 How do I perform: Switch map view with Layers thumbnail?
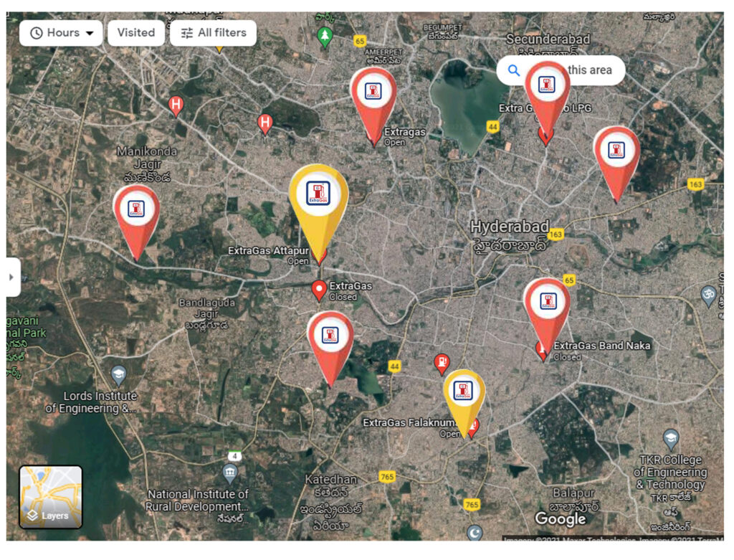pyautogui.click(x=51, y=497)
